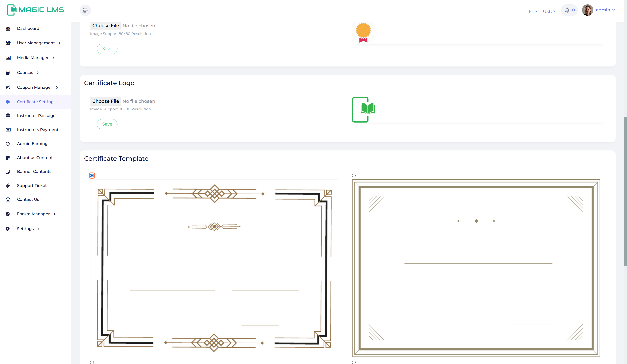The image size is (627, 364).
Task: Open the admin account dropdown
Action: [x=605, y=10]
